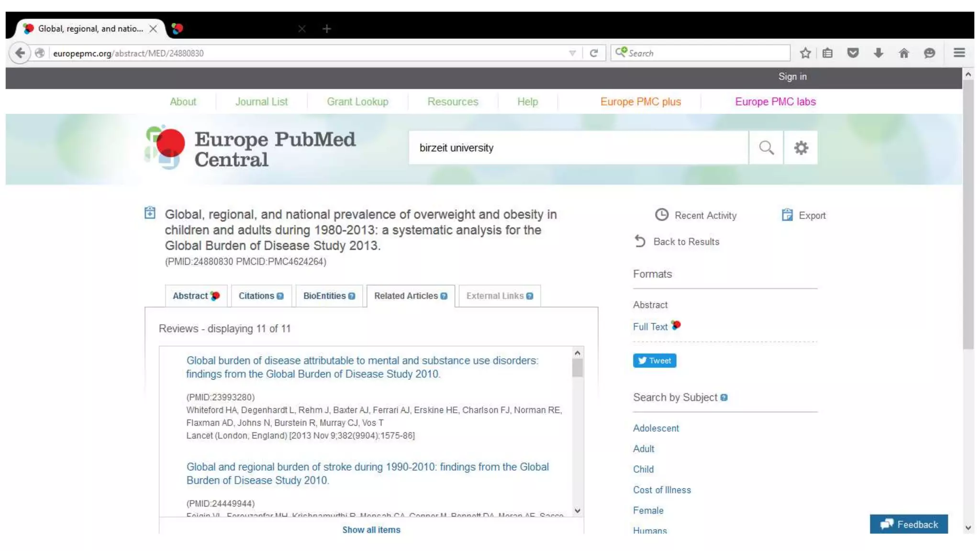Open the Feedback button

coord(908,524)
